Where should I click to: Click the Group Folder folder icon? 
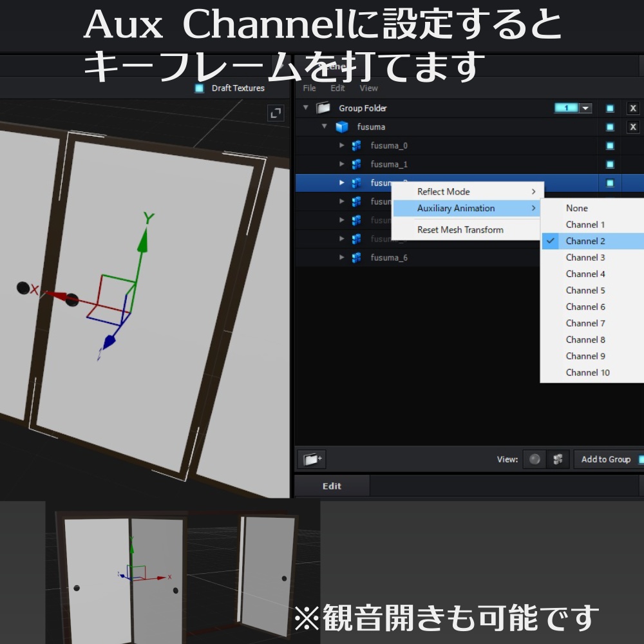323,108
